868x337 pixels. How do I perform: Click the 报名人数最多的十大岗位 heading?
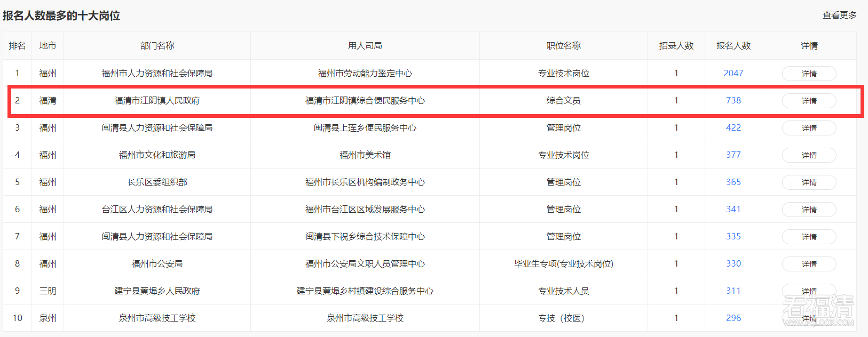point(61,15)
